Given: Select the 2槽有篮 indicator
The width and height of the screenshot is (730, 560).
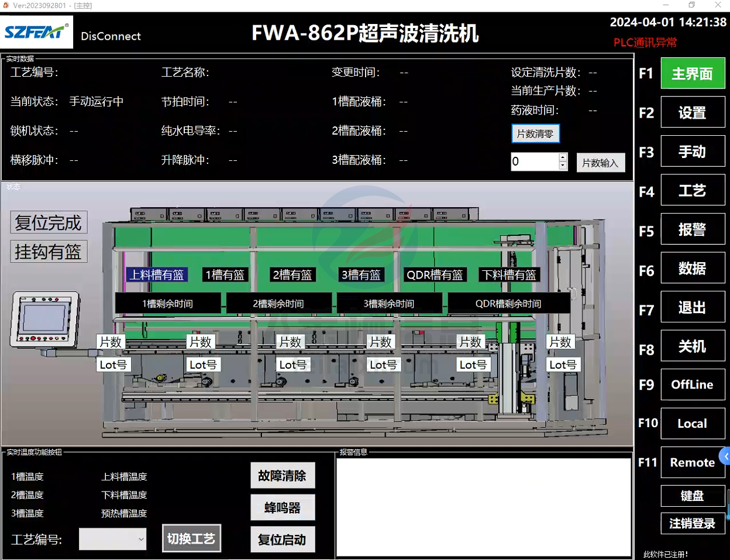Looking at the screenshot, I should click(292, 274).
